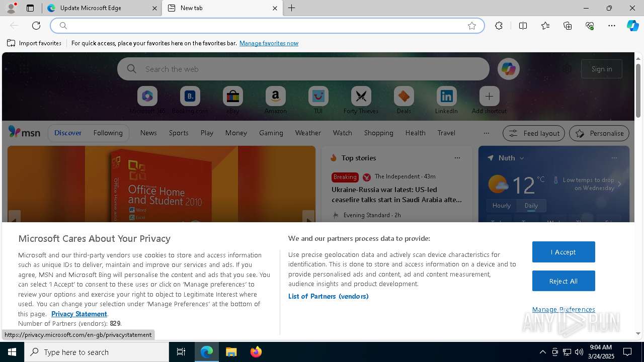Open the Feed layout button
This screenshot has height=362, width=644.
pyautogui.click(x=534, y=133)
